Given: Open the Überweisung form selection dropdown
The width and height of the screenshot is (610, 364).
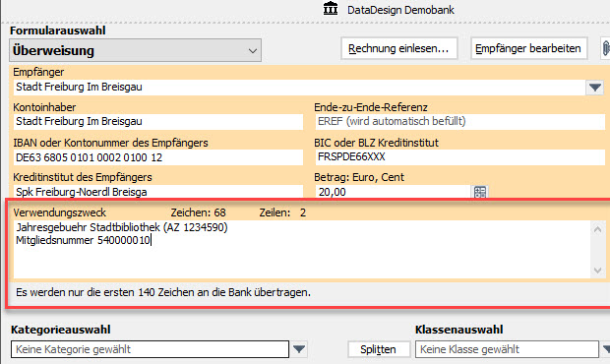Looking at the screenshot, I should point(136,50).
